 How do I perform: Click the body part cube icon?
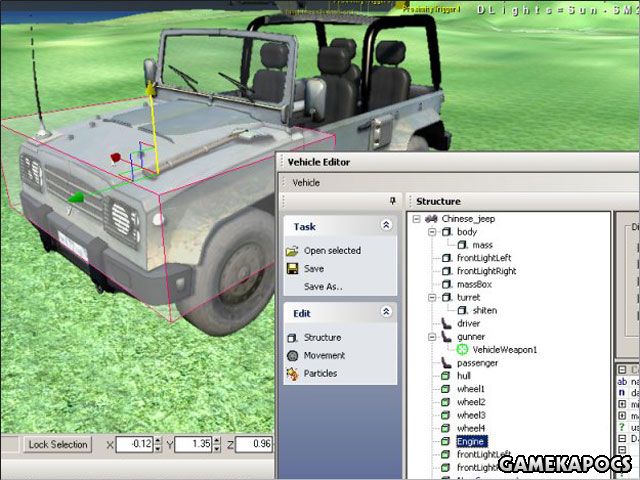click(447, 232)
